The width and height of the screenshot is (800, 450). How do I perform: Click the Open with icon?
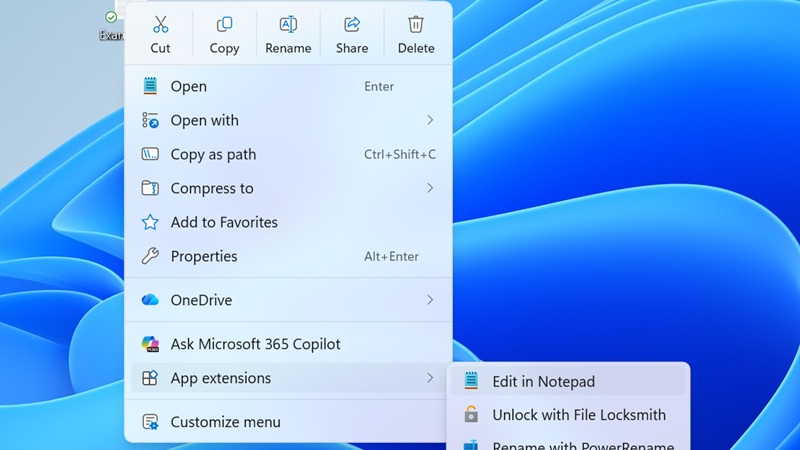click(150, 120)
